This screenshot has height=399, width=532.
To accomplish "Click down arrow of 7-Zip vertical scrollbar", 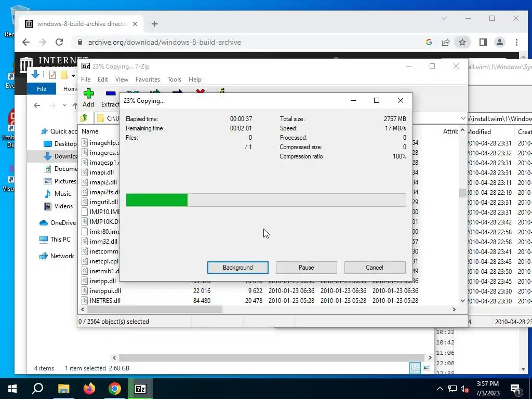I will coord(462,301).
